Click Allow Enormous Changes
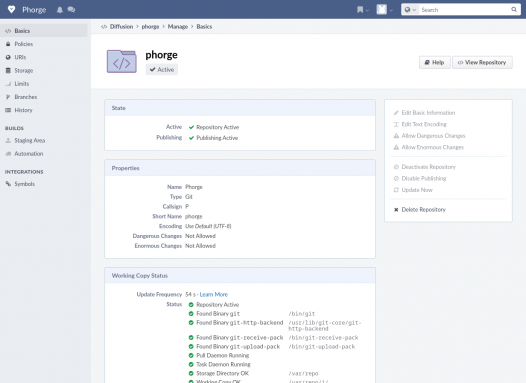526x383 pixels. [432, 147]
